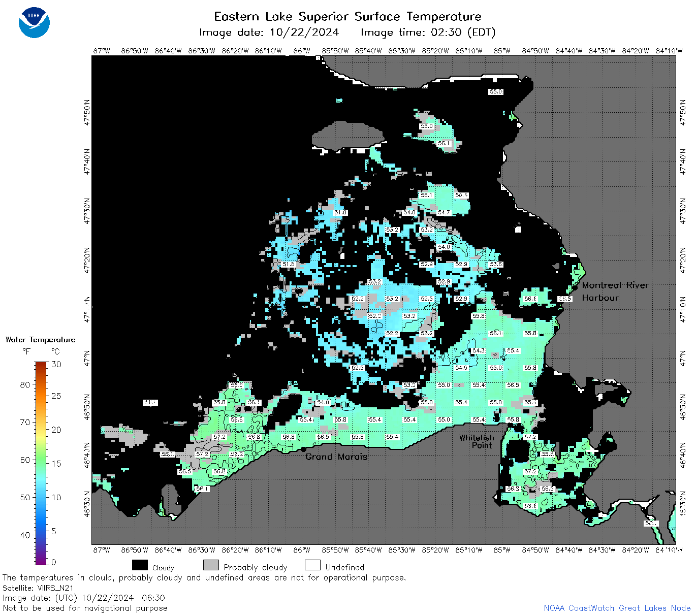The image size is (696, 616).
Task: Click the 54.3 temperature reading on map
Action: 479,350
